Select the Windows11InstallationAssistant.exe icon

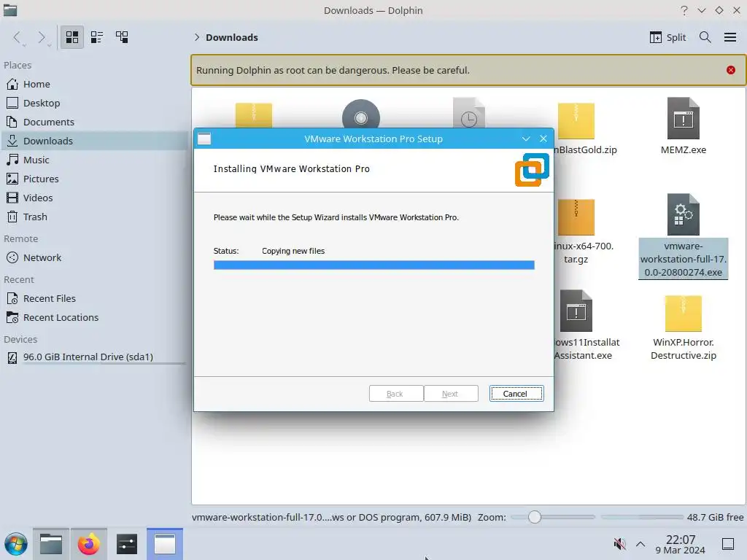pyautogui.click(x=576, y=311)
